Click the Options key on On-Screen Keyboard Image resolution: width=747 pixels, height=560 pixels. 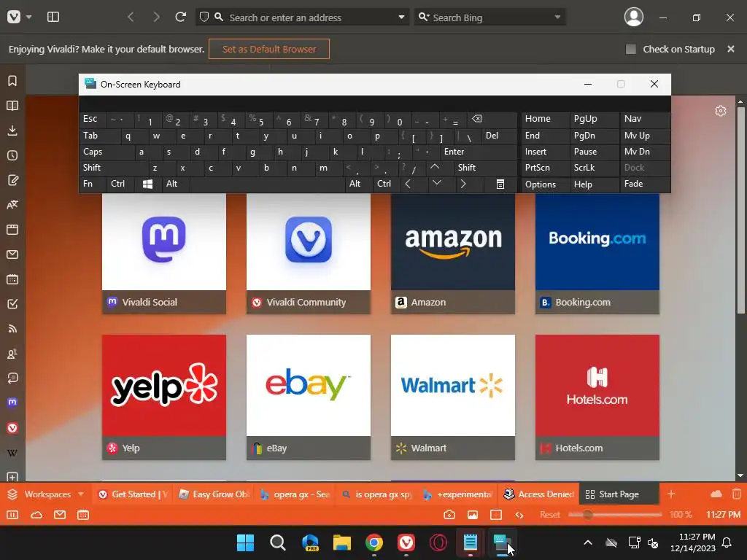544,184
